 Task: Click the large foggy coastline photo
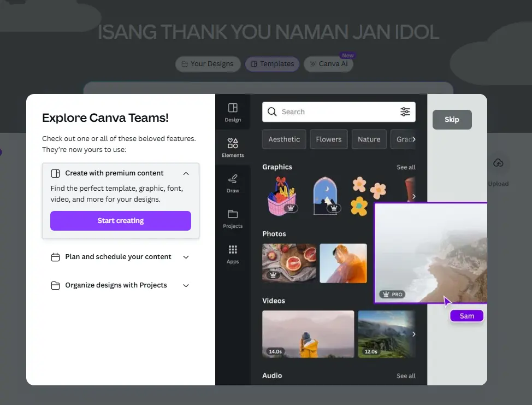click(431, 253)
